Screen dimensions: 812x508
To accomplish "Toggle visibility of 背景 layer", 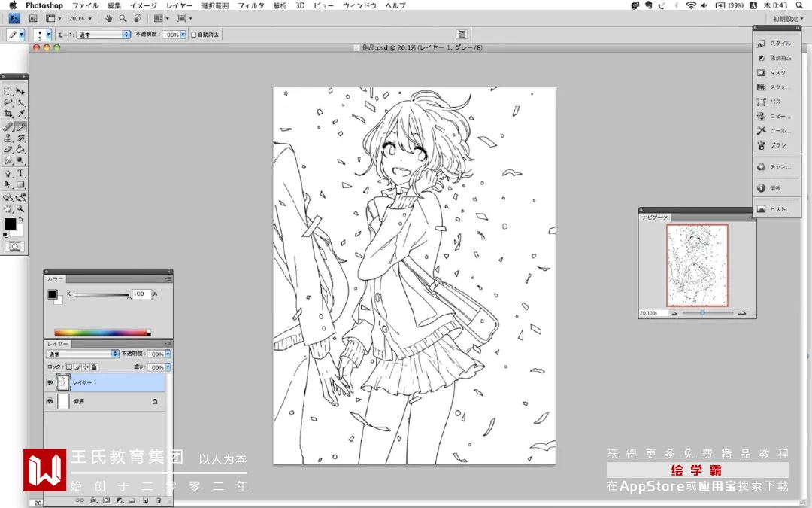I will point(50,401).
